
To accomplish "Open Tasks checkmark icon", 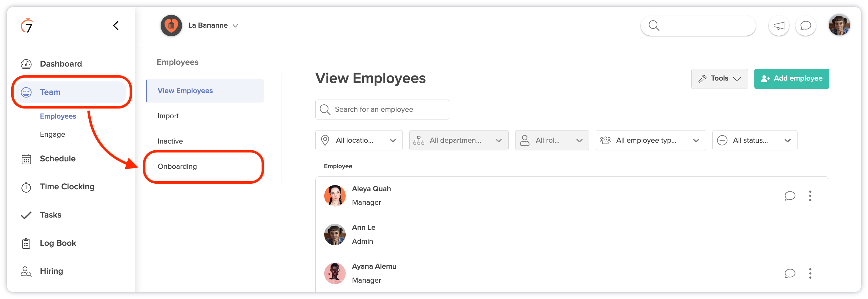I will 26,215.
